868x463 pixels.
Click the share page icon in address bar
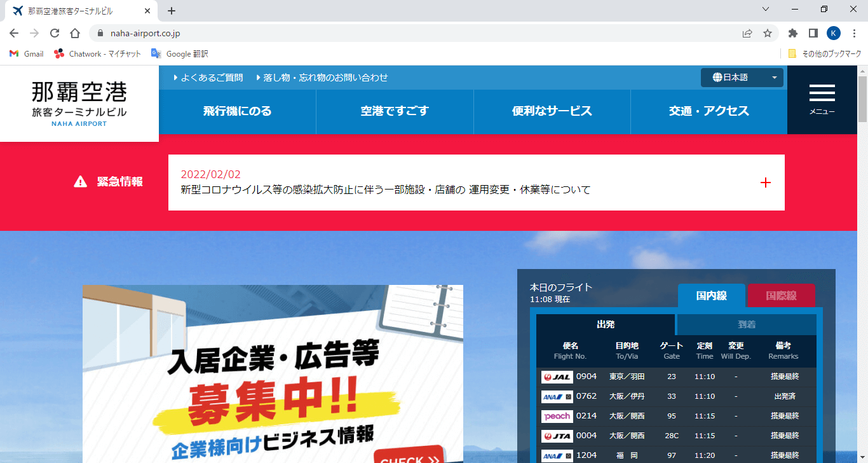(x=747, y=33)
